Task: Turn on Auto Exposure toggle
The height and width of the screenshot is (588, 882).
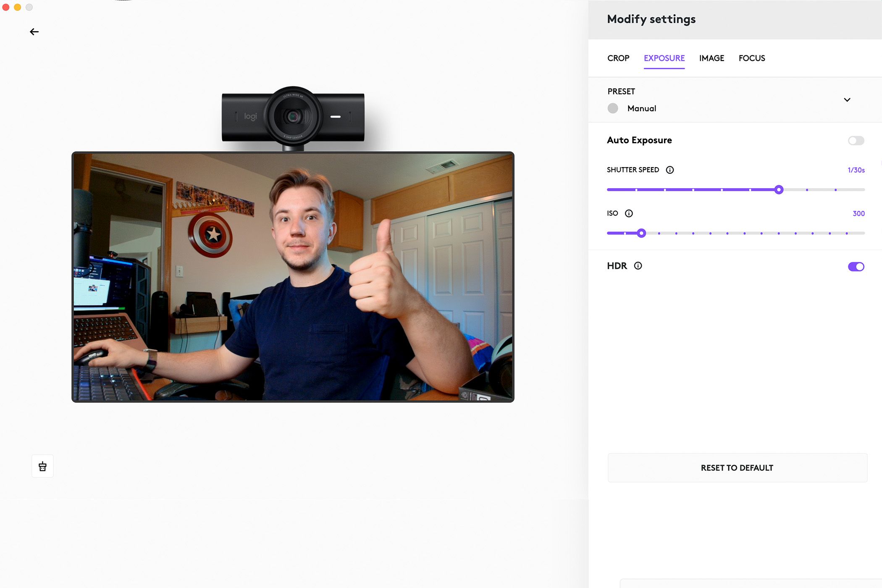Action: [856, 141]
